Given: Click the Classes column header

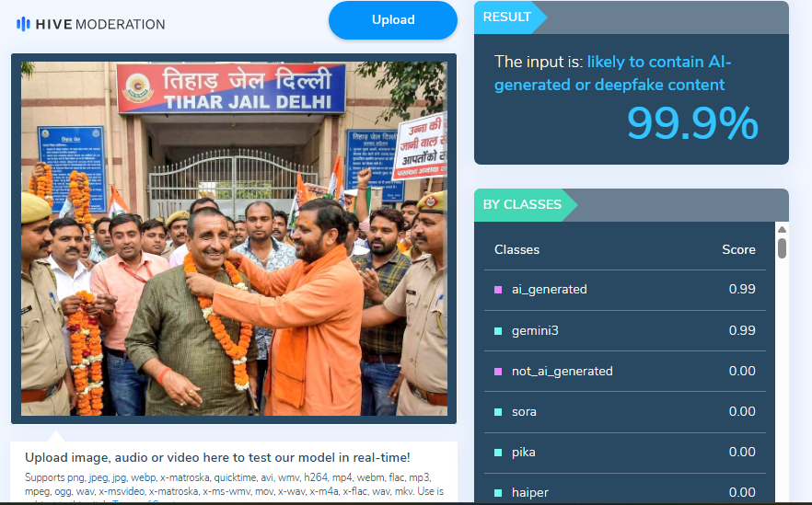Looking at the screenshot, I should click(x=516, y=249).
